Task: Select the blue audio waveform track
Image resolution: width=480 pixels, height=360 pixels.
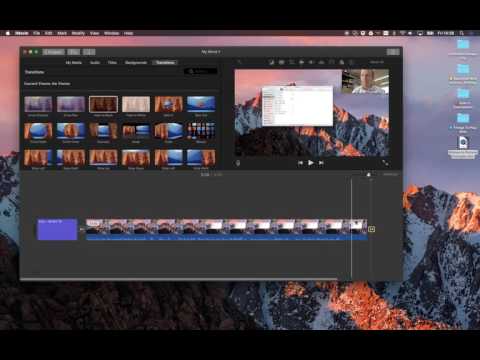Action: click(227, 237)
